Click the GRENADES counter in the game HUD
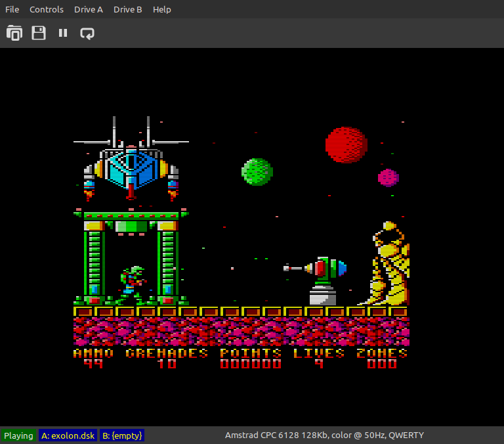Image resolution: width=504 pixels, height=444 pixels. (x=167, y=358)
